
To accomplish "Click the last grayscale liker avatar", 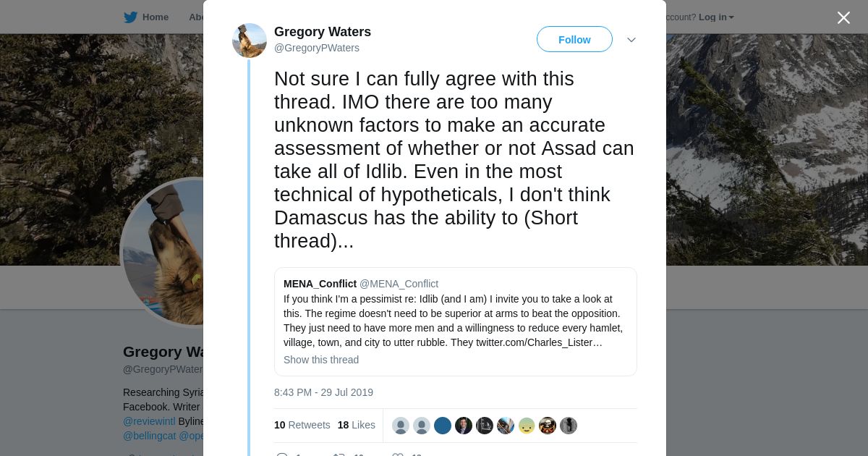I will pyautogui.click(x=569, y=426).
